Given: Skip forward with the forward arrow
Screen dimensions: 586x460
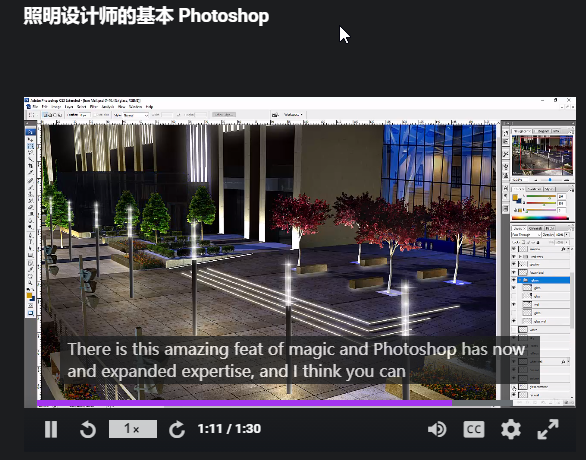Looking at the screenshot, I should (177, 429).
